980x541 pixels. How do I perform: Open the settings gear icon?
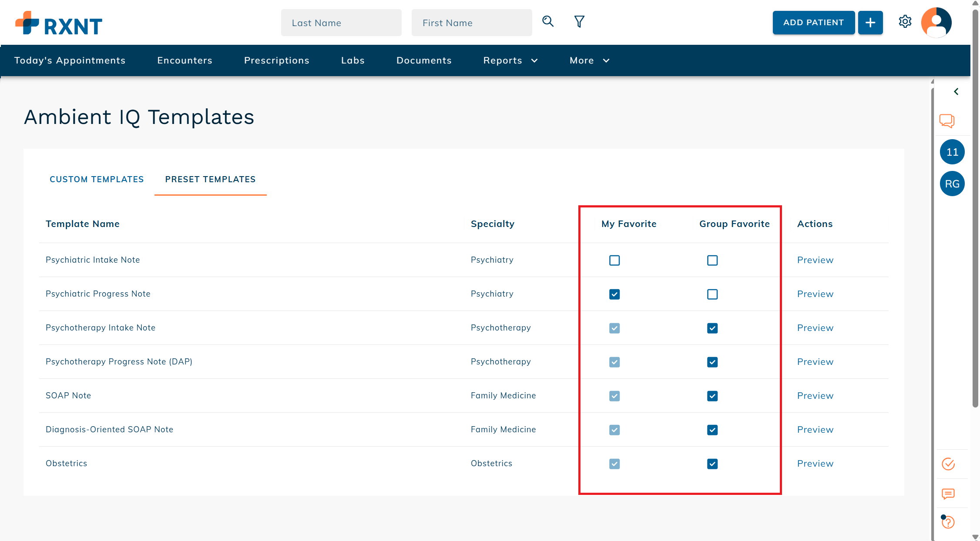point(905,22)
